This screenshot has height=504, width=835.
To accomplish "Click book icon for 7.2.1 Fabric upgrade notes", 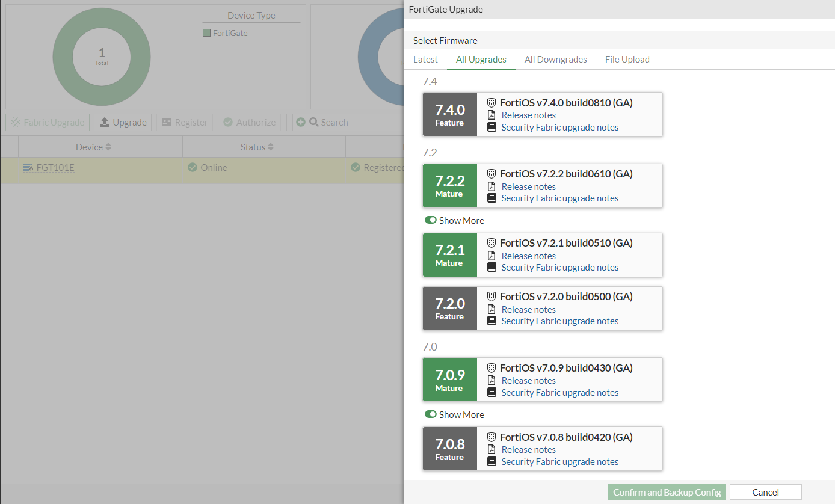I will (491, 268).
